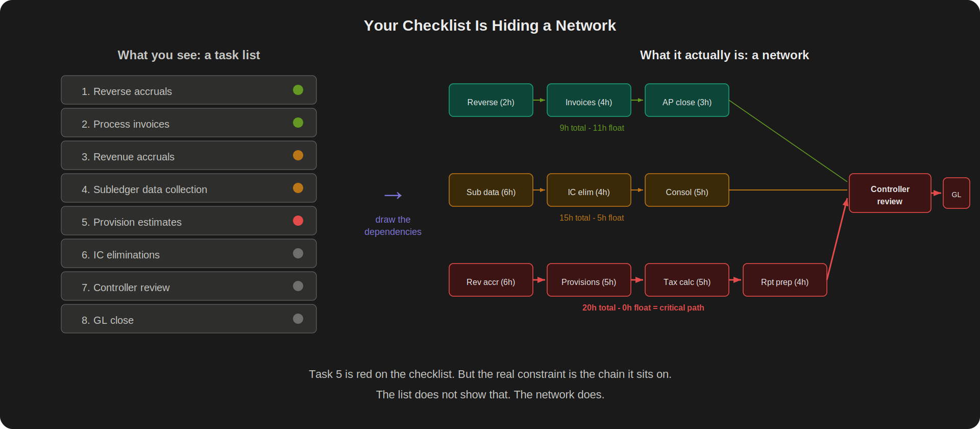Click the '20h total - 0h float = critical path' label
Image resolution: width=980 pixels, height=429 pixels.
[643, 307]
